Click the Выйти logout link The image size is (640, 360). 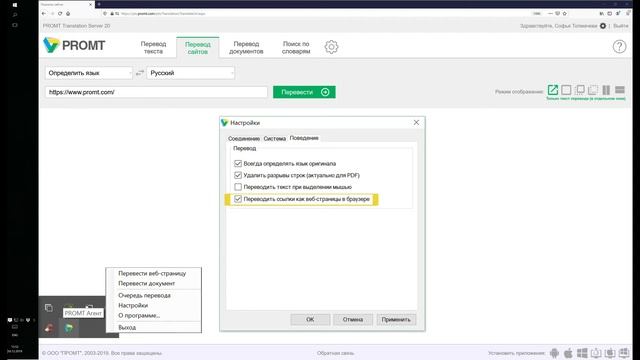pyautogui.click(x=621, y=26)
